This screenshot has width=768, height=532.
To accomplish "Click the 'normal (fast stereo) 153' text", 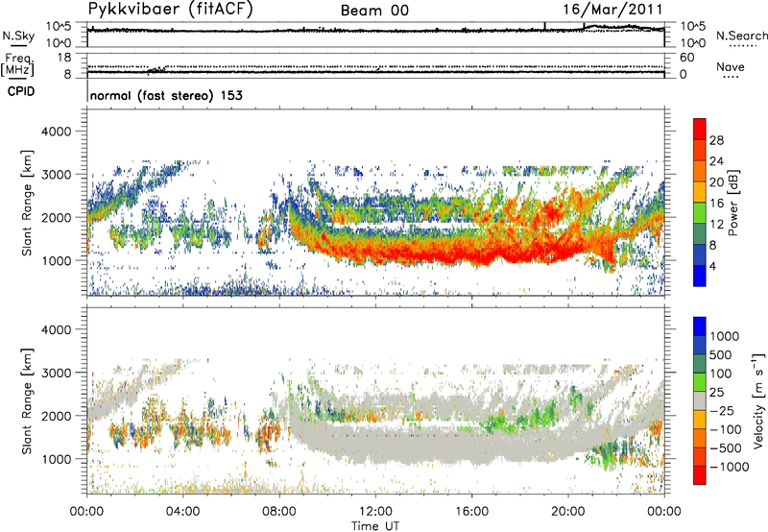I will [x=166, y=95].
